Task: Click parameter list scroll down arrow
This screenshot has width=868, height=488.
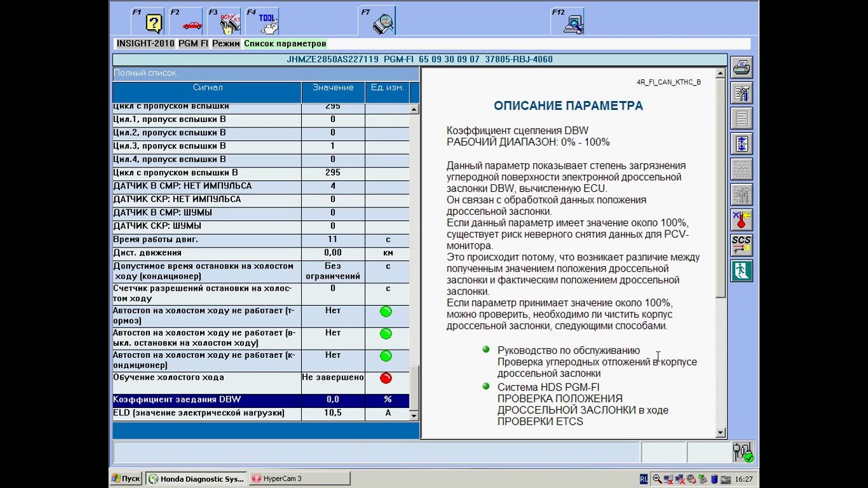Action: tap(414, 415)
